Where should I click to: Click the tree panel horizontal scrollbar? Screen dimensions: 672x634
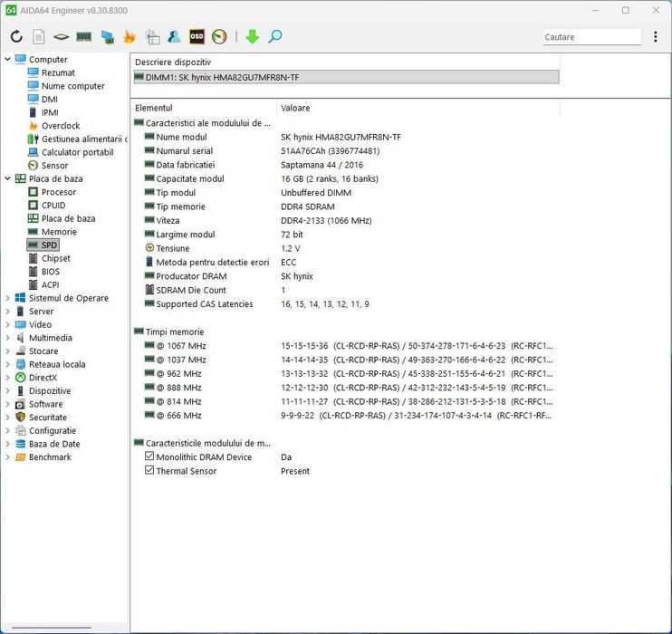click(52, 628)
